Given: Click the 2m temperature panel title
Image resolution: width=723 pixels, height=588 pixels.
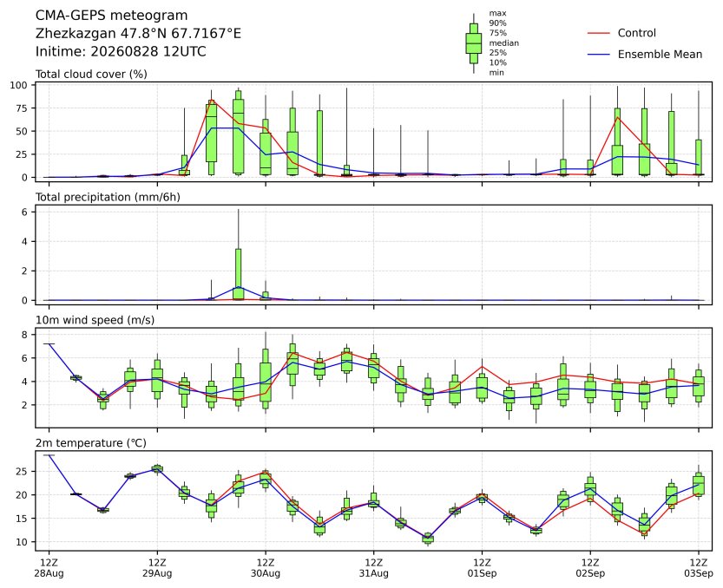Looking at the screenshot, I should [x=91, y=443].
